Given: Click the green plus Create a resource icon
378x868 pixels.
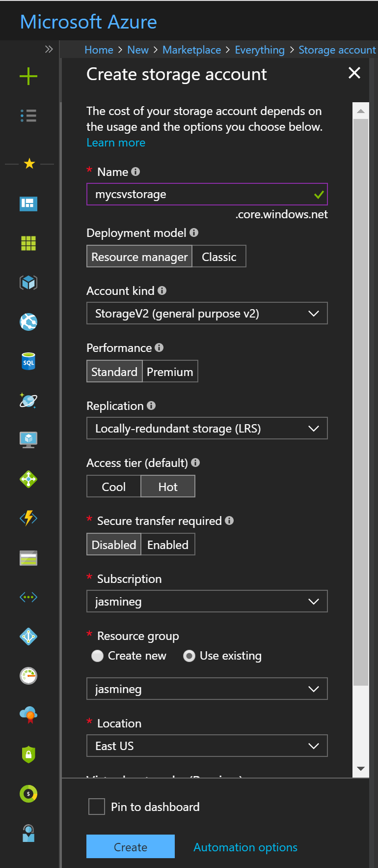Looking at the screenshot, I should pyautogui.click(x=28, y=76).
